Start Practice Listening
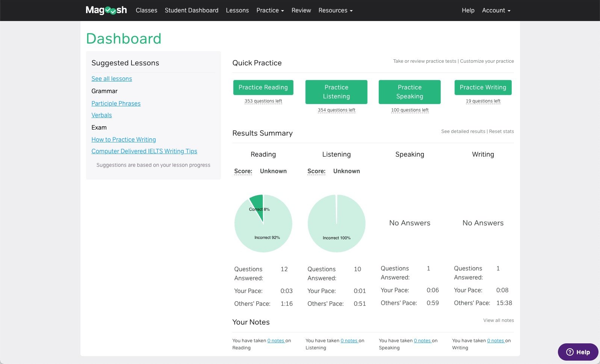The height and width of the screenshot is (364, 600). 336,92
